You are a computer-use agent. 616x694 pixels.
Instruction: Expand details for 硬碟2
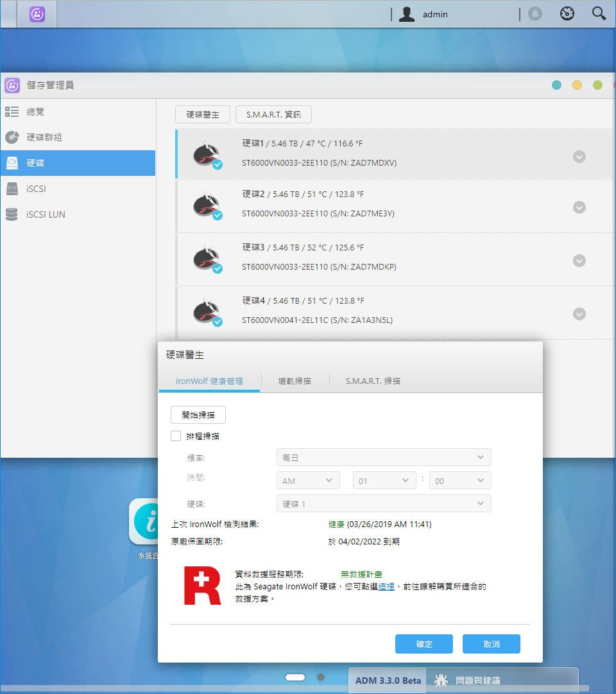(x=579, y=207)
